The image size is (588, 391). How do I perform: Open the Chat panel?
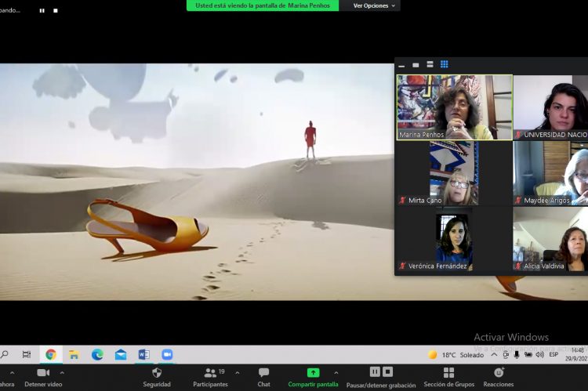pyautogui.click(x=263, y=377)
